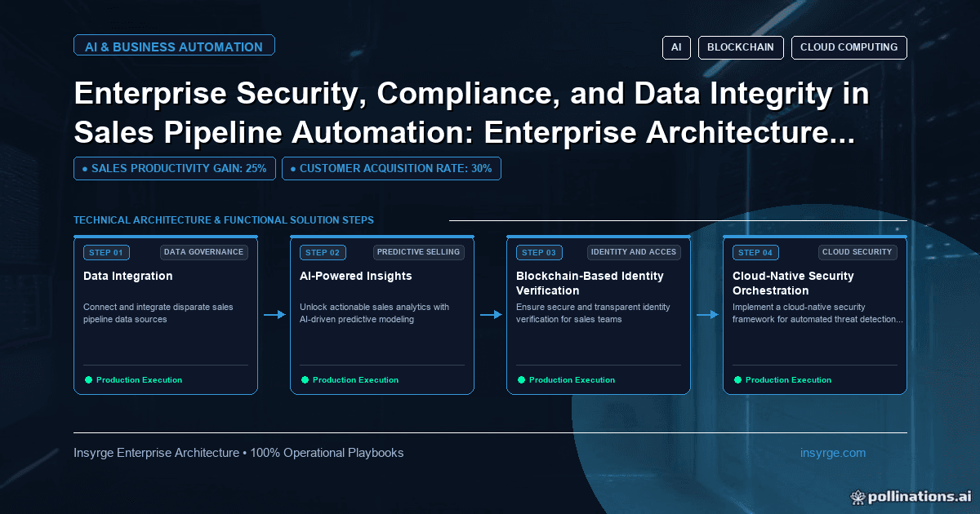
Task: Select the Cloud Computing tag
Action: (x=849, y=47)
